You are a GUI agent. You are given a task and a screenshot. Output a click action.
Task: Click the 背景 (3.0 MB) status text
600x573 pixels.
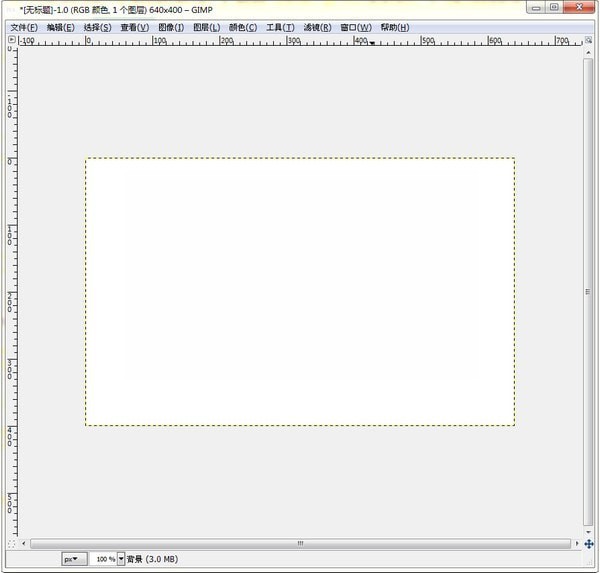[x=152, y=559]
